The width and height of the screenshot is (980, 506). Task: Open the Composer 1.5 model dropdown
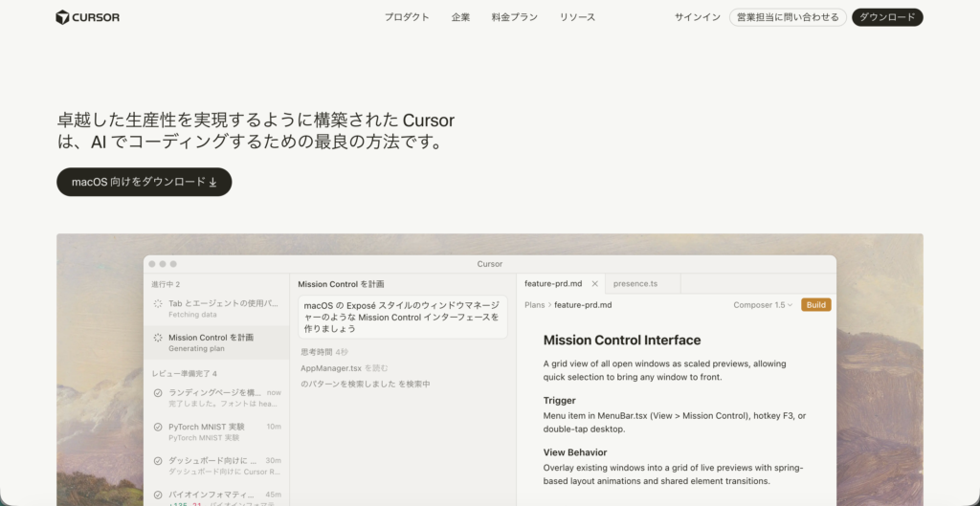[763, 305]
